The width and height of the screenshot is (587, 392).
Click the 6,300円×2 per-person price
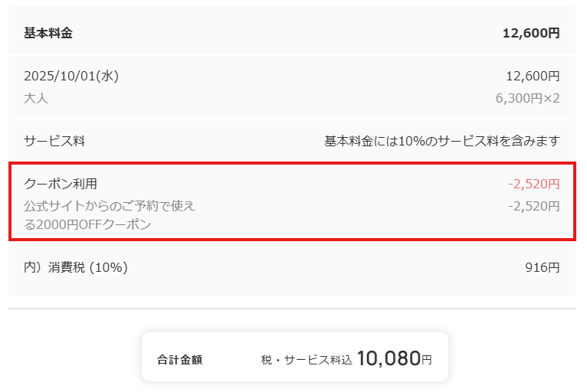coord(528,98)
